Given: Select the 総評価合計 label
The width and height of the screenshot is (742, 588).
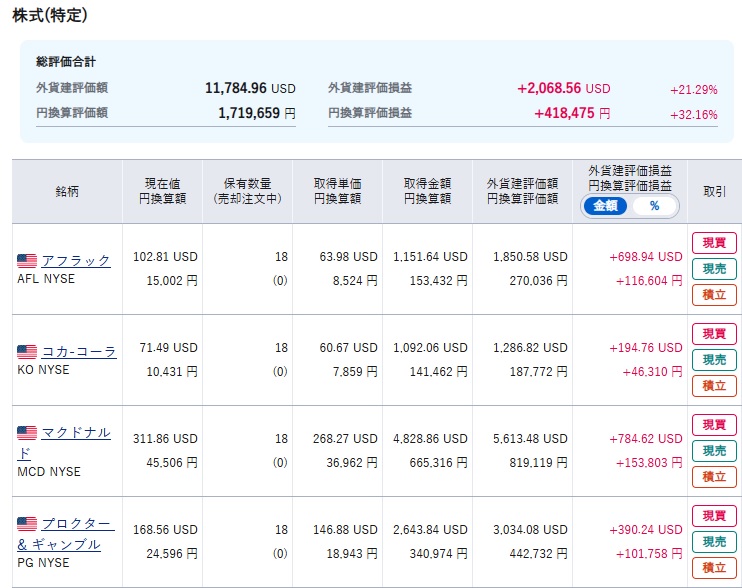Looking at the screenshot, I should (66, 61).
